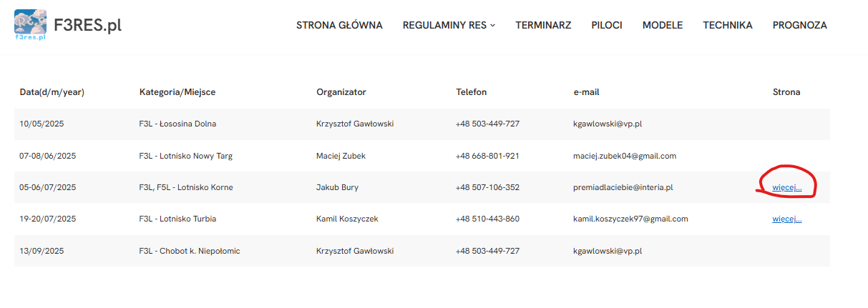Click email kgawlowski@vp.pl in Łososina Dolna row

608,124
